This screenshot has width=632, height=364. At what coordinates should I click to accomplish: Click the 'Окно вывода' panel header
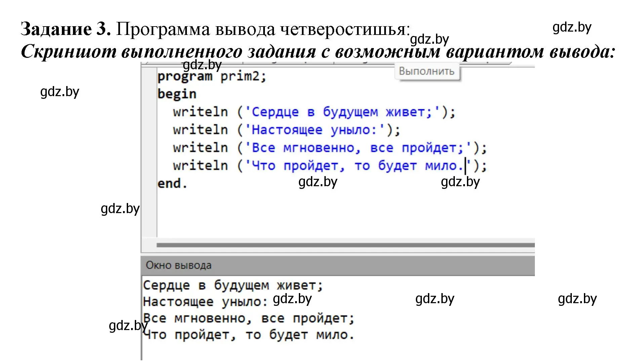pyautogui.click(x=338, y=266)
